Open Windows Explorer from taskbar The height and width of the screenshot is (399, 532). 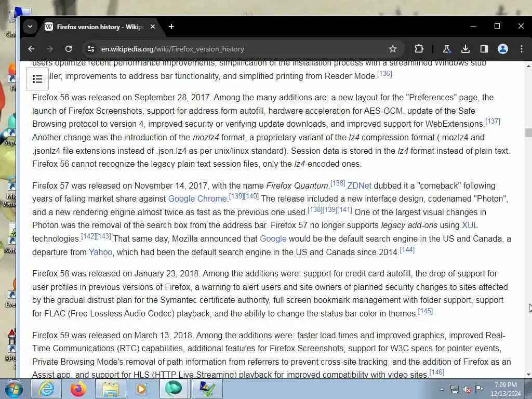(x=111, y=389)
